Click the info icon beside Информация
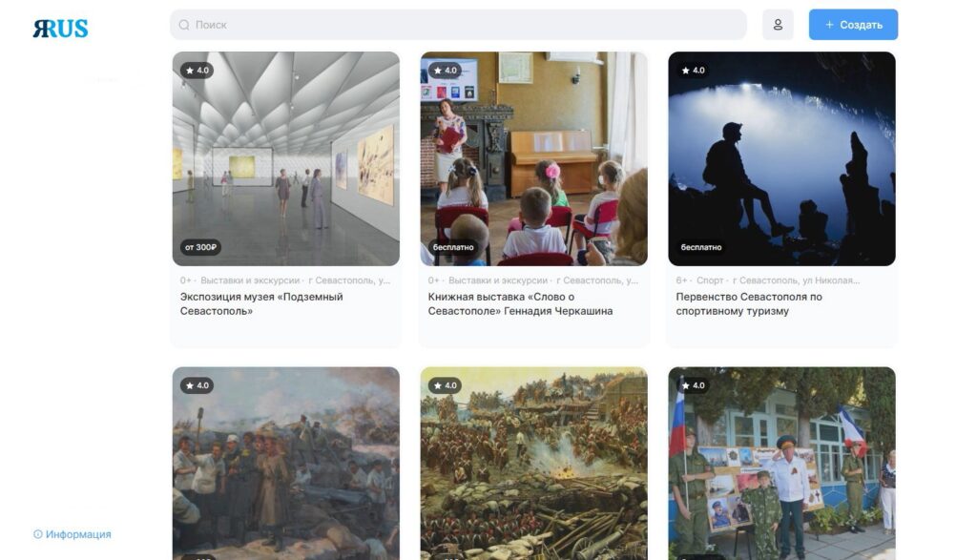This screenshot has width=977, height=560. (x=38, y=534)
